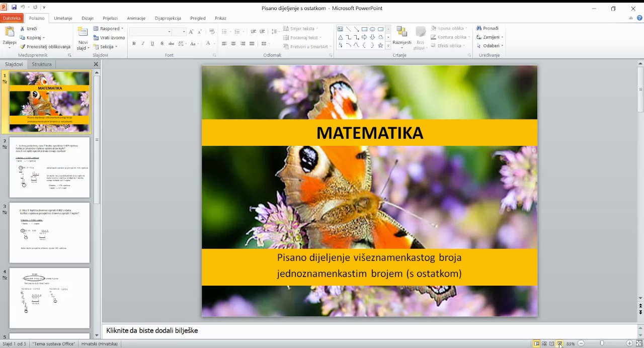Open the font name combo box
This screenshot has width=644, height=348.
pyautogui.click(x=150, y=32)
